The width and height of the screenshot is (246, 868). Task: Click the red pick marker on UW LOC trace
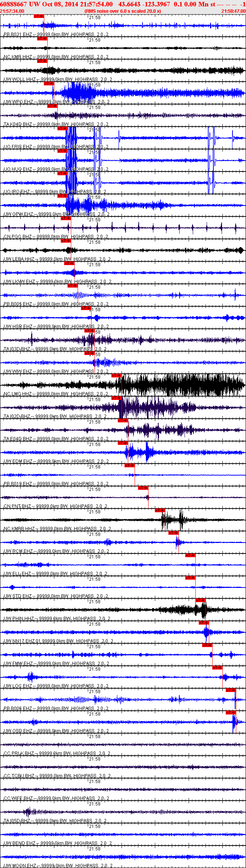point(217,668)
